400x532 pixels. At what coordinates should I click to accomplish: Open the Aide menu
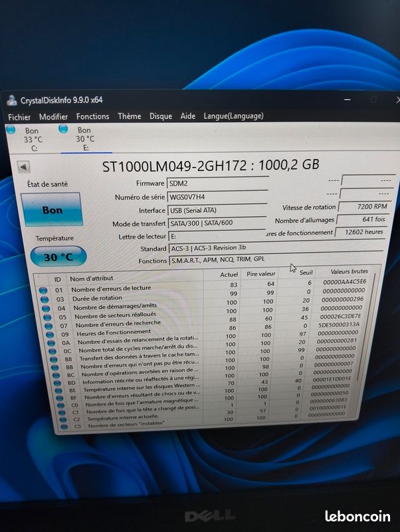click(x=188, y=116)
